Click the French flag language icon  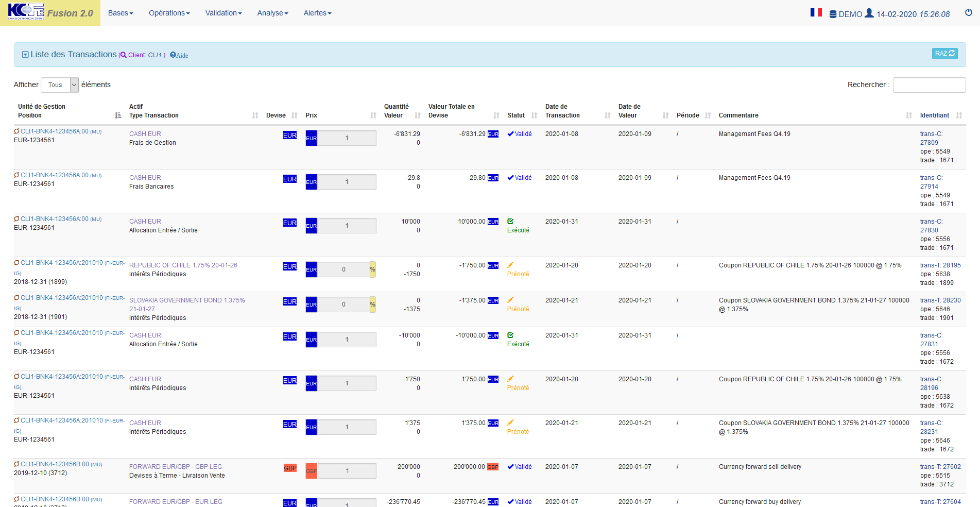[816, 12]
